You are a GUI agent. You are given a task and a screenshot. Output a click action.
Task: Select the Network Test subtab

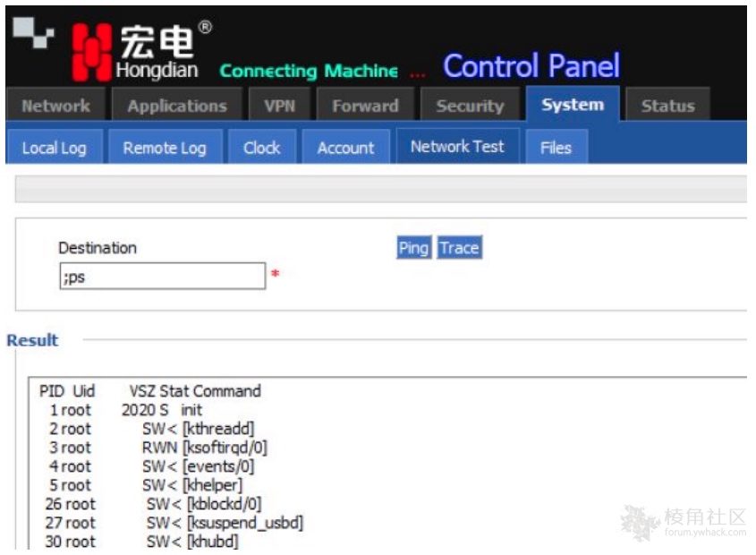pyautogui.click(x=457, y=147)
